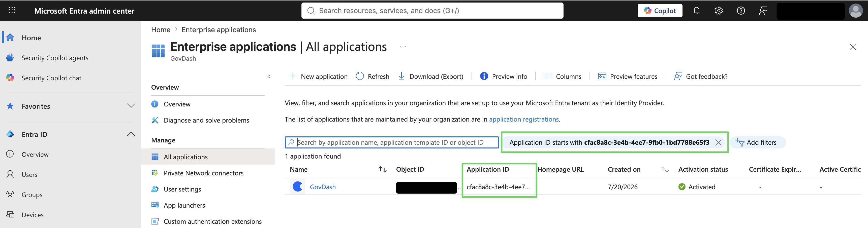Collapse the blade menu with the double chevron
868x228 pixels.
click(269, 77)
